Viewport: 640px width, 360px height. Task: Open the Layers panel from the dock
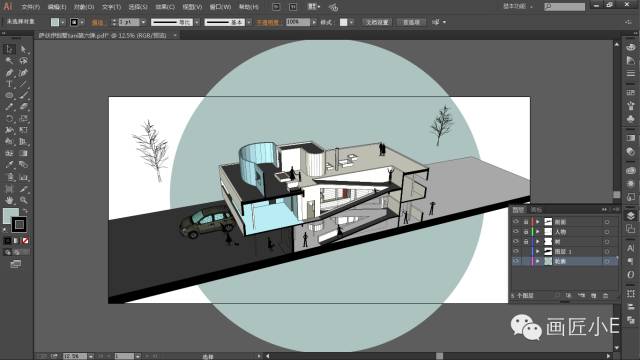point(631,216)
